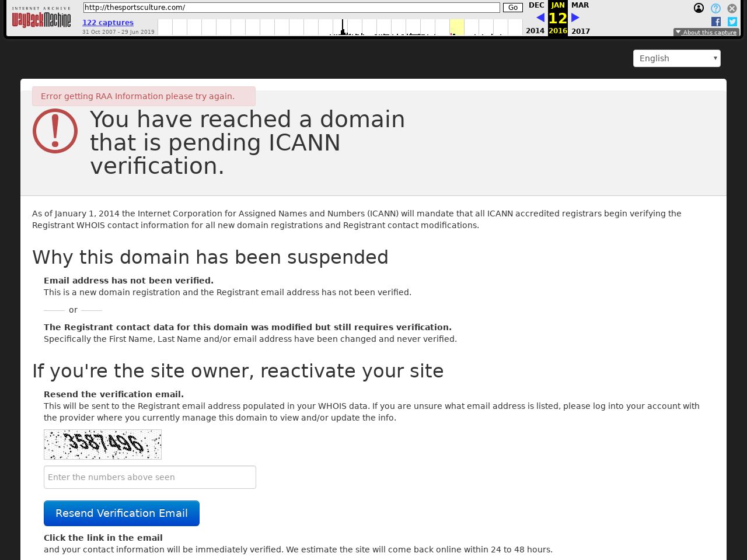Viewport: 747px width, 560px height.
Task: Open the Wayback help question mark icon
Action: pos(715,8)
